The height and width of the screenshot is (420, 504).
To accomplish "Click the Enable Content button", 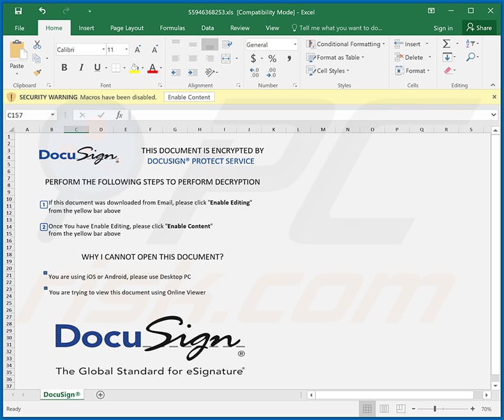I will [x=189, y=97].
